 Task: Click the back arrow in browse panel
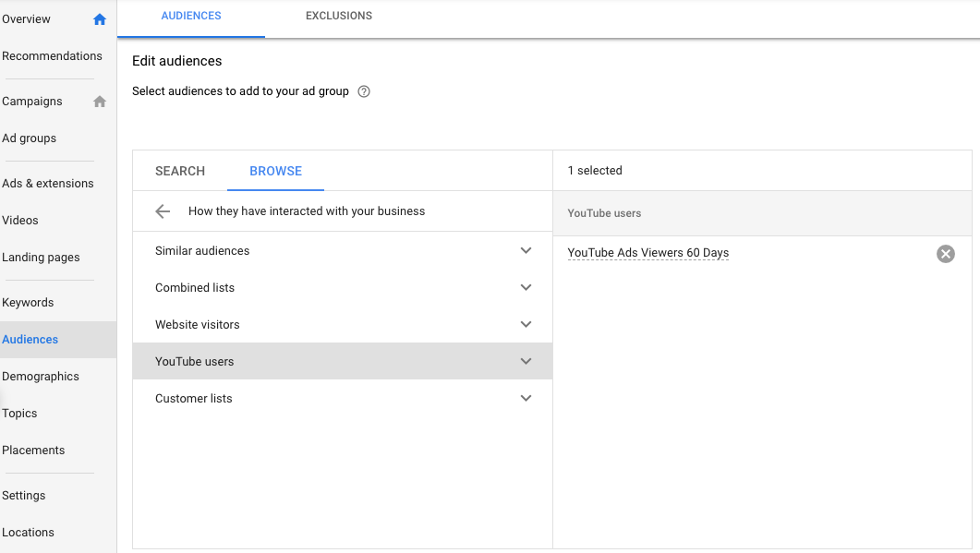click(x=163, y=211)
